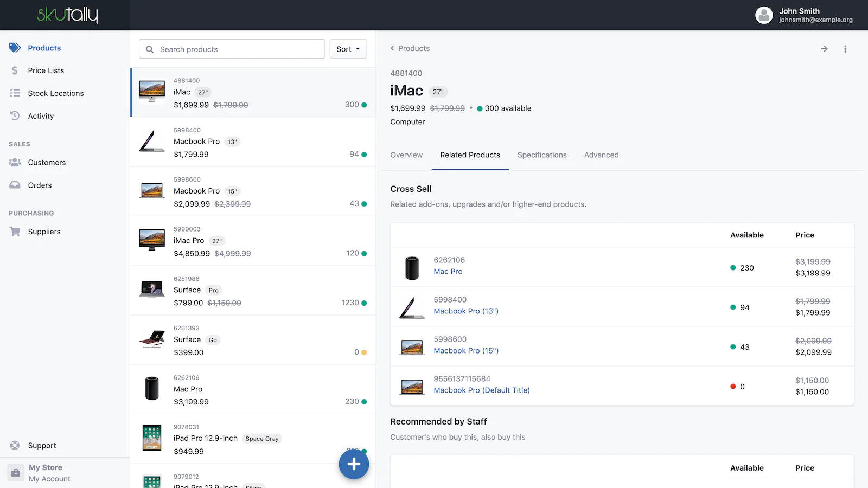Click the Support lifebuoy icon
The image size is (868, 488).
point(15,445)
